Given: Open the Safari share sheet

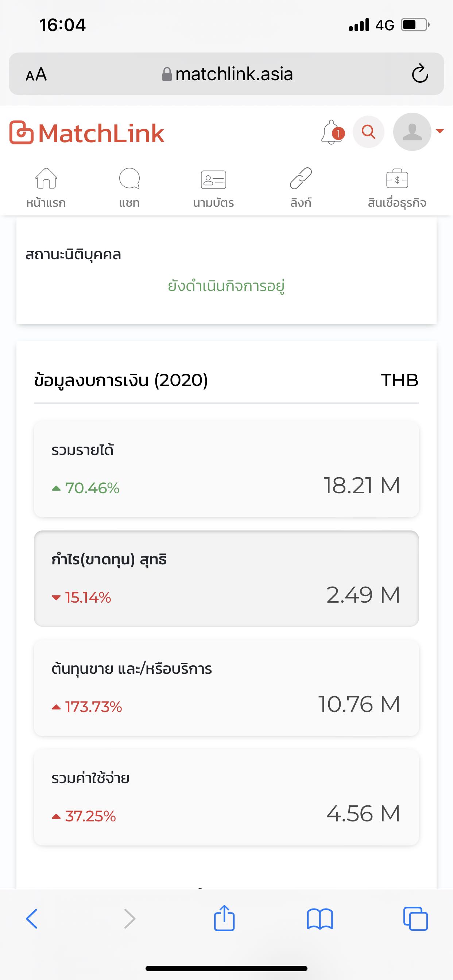Looking at the screenshot, I should point(224,918).
